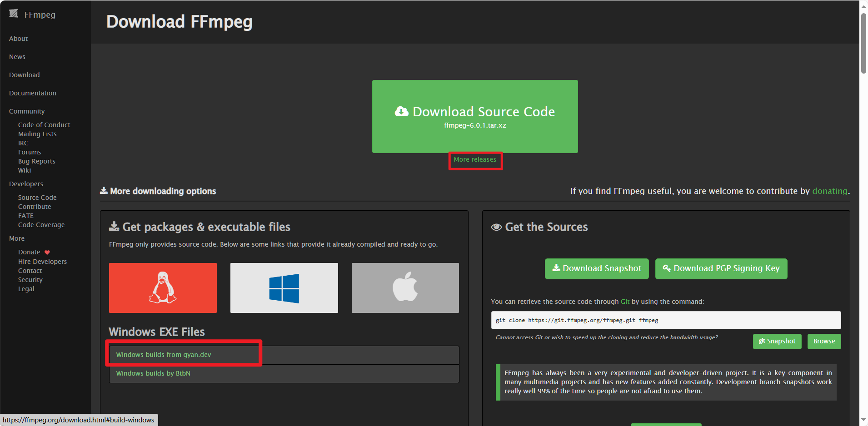The width and height of the screenshot is (868, 426).
Task: Open the Contact link
Action: (x=30, y=271)
